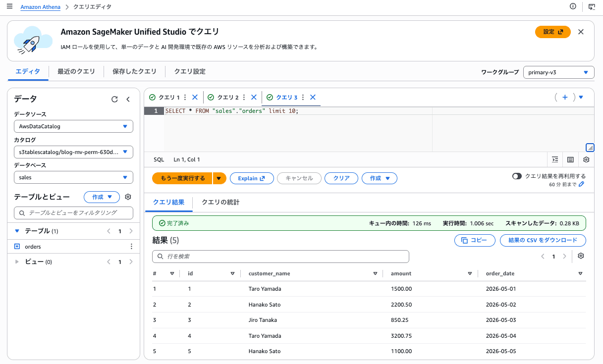Click the Explain button
The image size is (603, 364).
tap(252, 178)
